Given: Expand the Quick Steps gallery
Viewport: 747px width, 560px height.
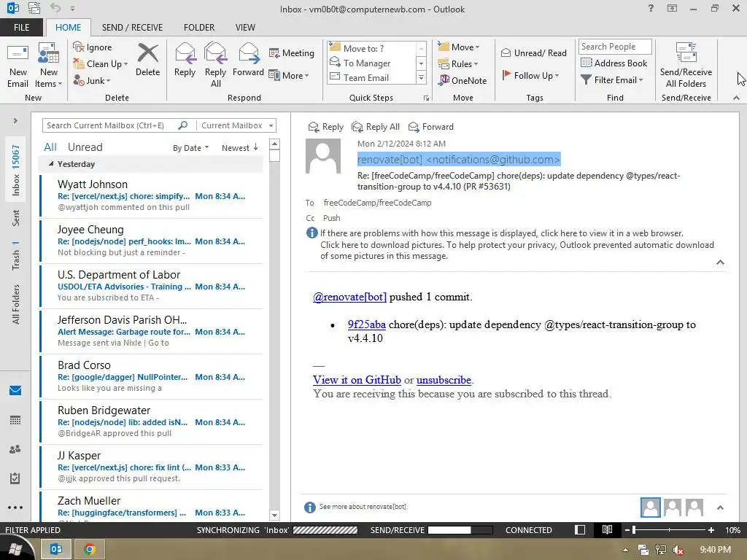Looking at the screenshot, I should click(x=421, y=77).
